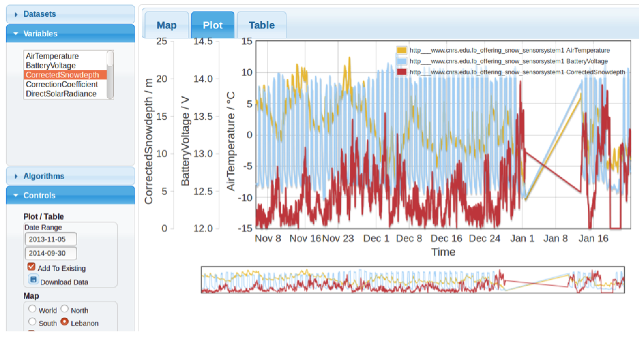Click the Date Range label

coord(43,227)
